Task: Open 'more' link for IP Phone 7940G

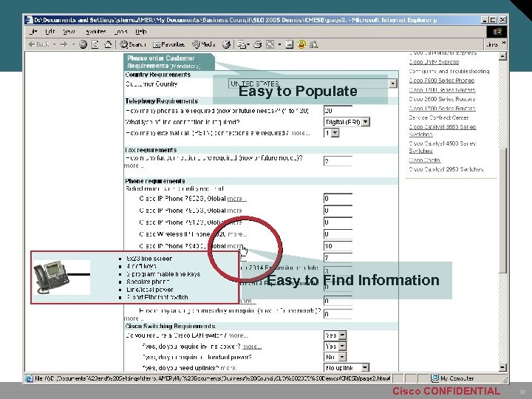Action: point(235,246)
